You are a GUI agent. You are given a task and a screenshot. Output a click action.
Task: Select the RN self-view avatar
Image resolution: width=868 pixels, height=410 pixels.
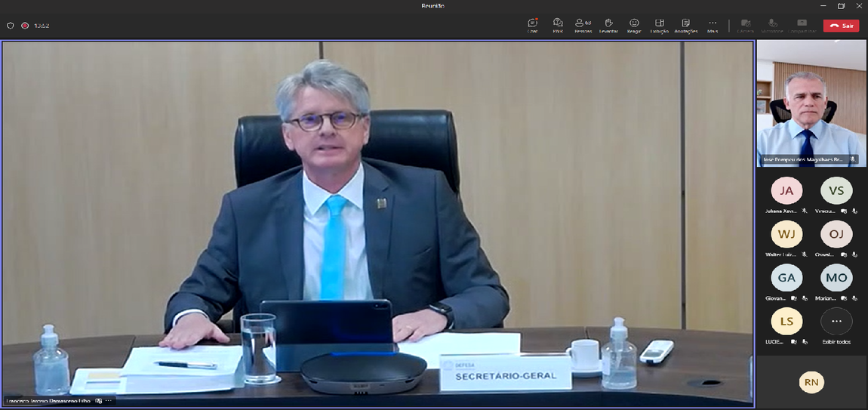tap(811, 383)
